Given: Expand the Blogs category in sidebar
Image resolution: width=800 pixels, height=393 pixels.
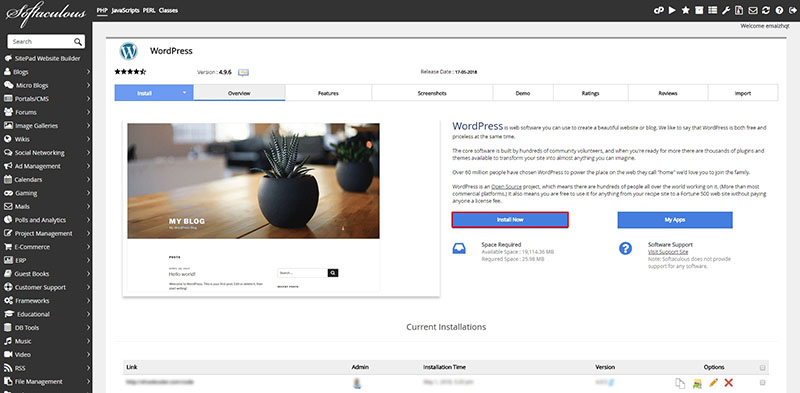Looking at the screenshot, I should point(46,72).
